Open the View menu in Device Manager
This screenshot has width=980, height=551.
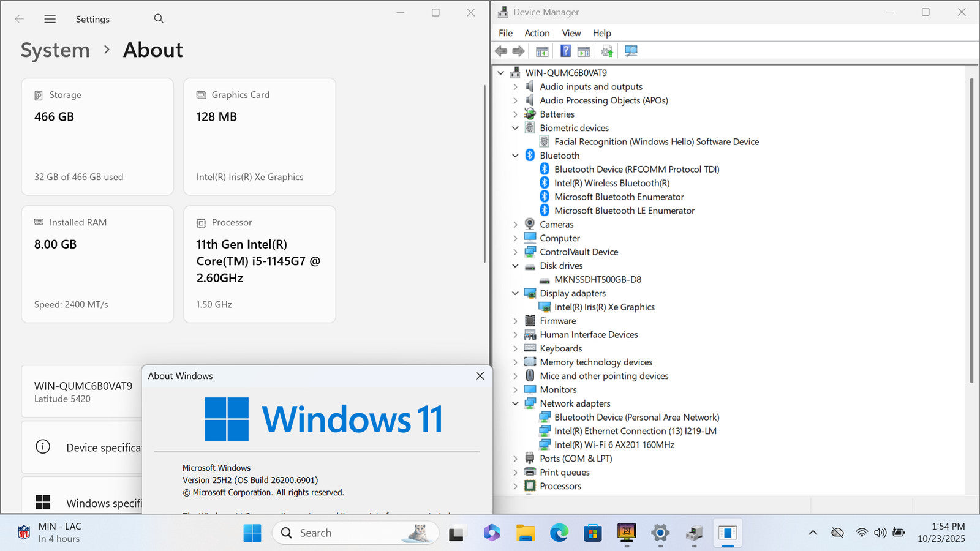click(x=571, y=33)
